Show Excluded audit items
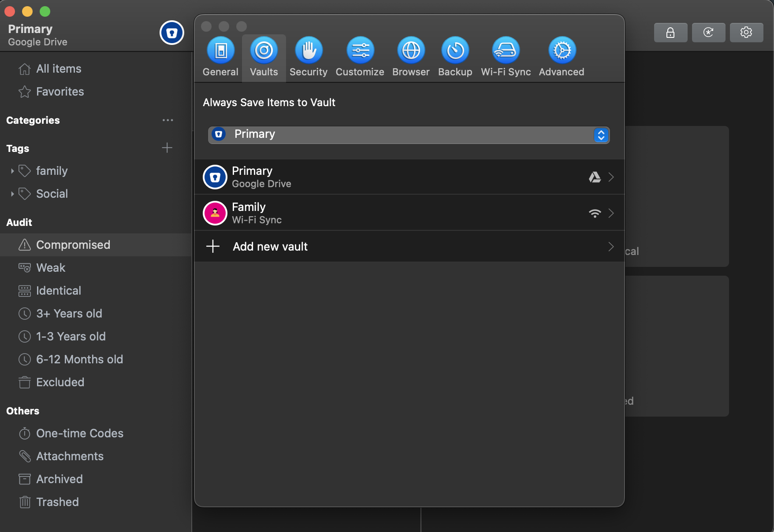 96,382
